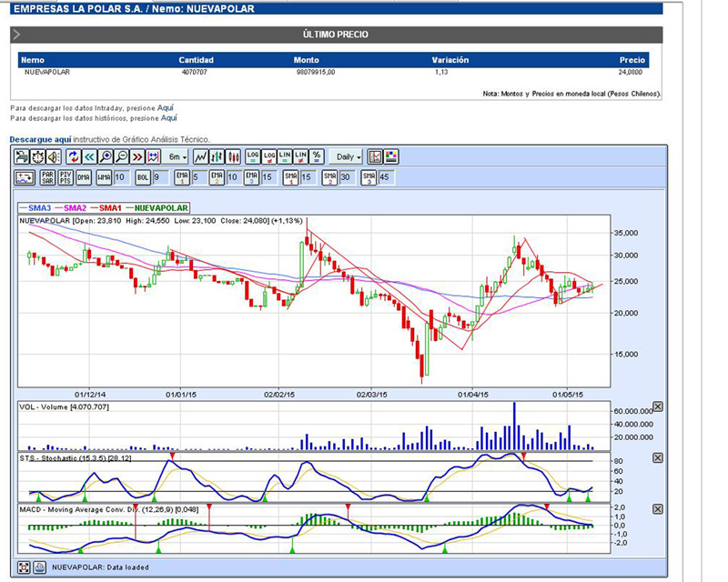Screen dimensions: 728x582
Task: Select logarithmic scale with equal sign
Action: coord(253,157)
